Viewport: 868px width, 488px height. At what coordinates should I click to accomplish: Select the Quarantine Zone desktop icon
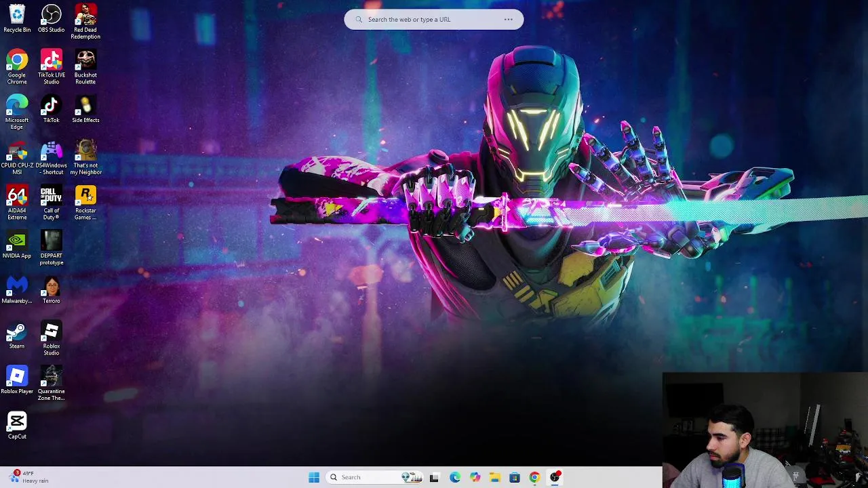pyautogui.click(x=52, y=383)
